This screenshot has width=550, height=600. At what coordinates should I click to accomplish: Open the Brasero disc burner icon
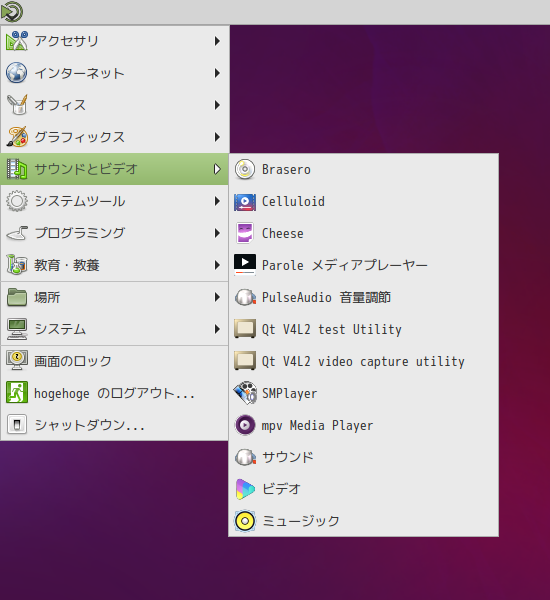tap(245, 170)
